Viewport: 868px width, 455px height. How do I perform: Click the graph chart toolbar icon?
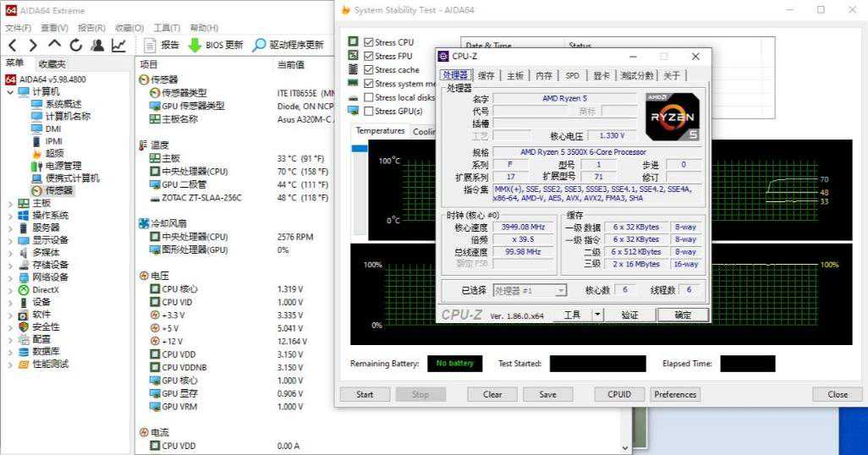point(118,45)
